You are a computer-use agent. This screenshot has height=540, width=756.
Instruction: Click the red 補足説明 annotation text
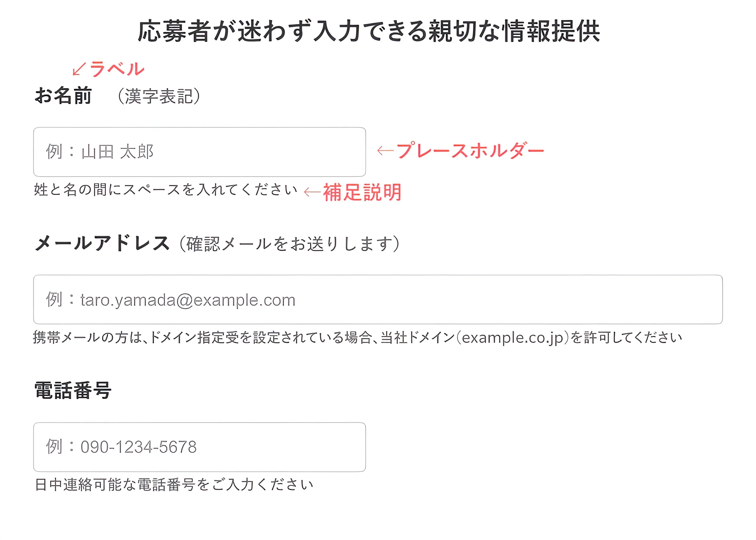click(362, 192)
